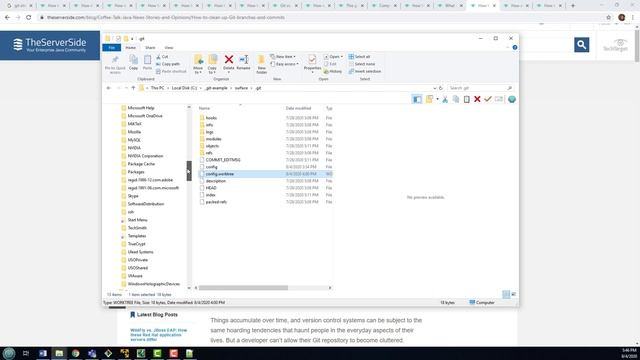Switch to the Home ribbon tab
The width and height of the screenshot is (640, 360).
tap(131, 48)
